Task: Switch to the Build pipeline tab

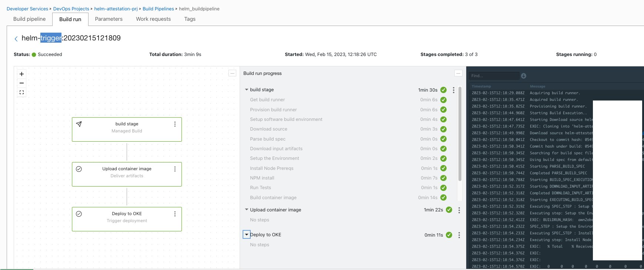Action: (x=30, y=19)
